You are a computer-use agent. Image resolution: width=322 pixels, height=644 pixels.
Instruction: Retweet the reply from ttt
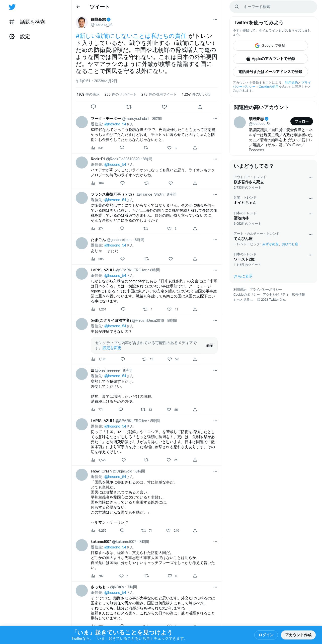[x=143, y=410]
